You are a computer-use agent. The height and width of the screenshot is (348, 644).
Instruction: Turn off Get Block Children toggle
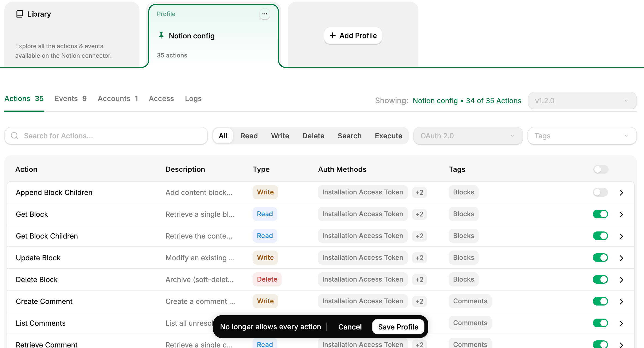[x=600, y=236]
